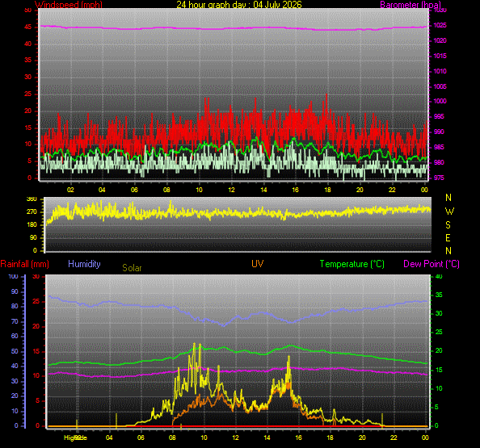Click the E compass direction label

[x=448, y=238]
